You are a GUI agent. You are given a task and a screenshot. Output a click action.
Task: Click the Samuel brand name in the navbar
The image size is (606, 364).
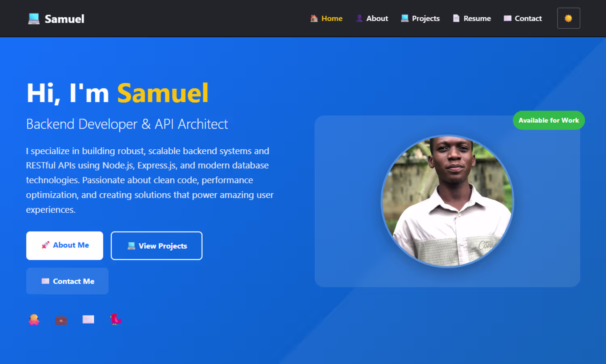pyautogui.click(x=65, y=19)
